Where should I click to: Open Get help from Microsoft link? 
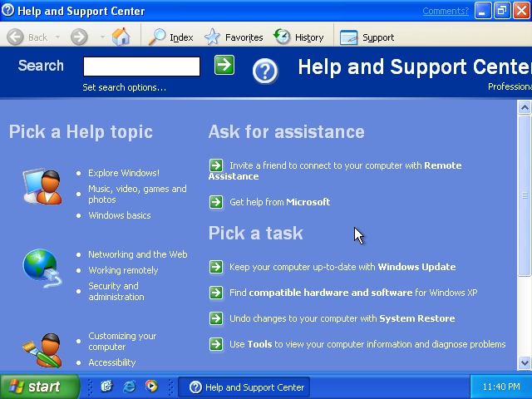pyautogui.click(x=279, y=202)
